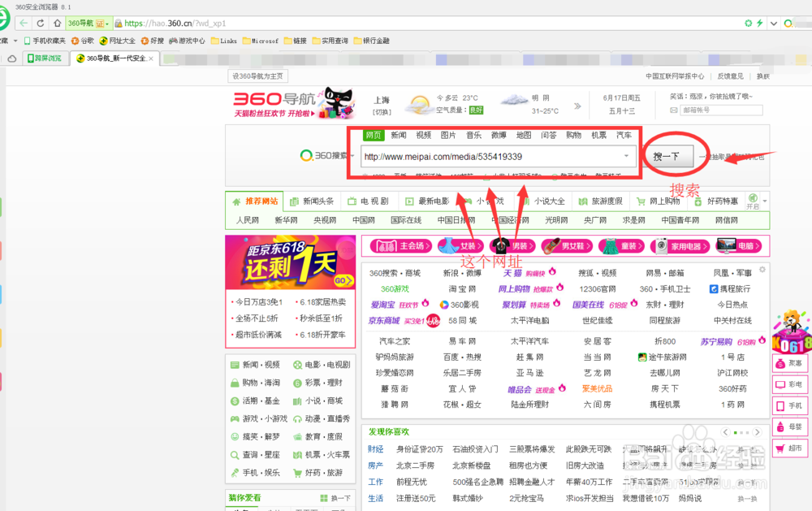Viewport: 812px width, 511px height.
Task: Open the 财经 category label
Action: coord(375,449)
